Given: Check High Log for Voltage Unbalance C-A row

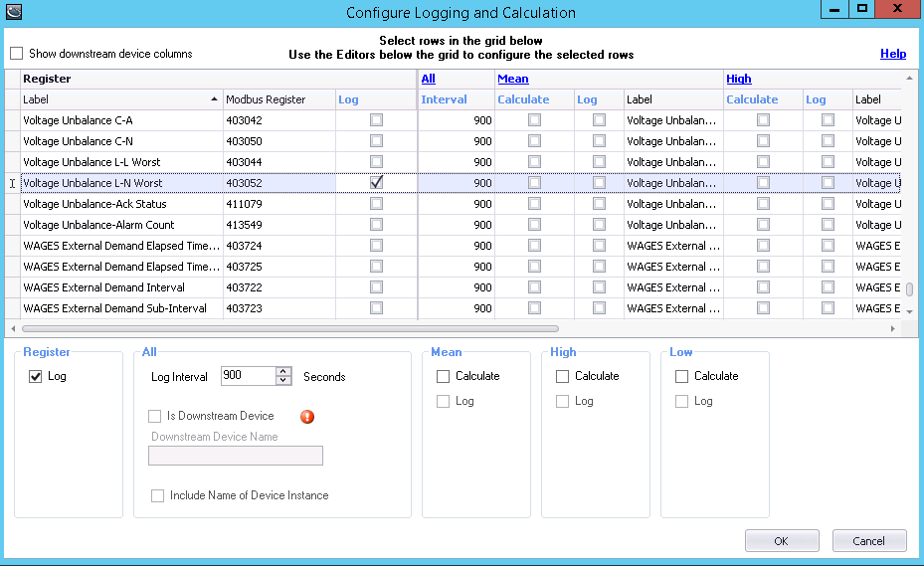Looking at the screenshot, I should click(x=828, y=120).
